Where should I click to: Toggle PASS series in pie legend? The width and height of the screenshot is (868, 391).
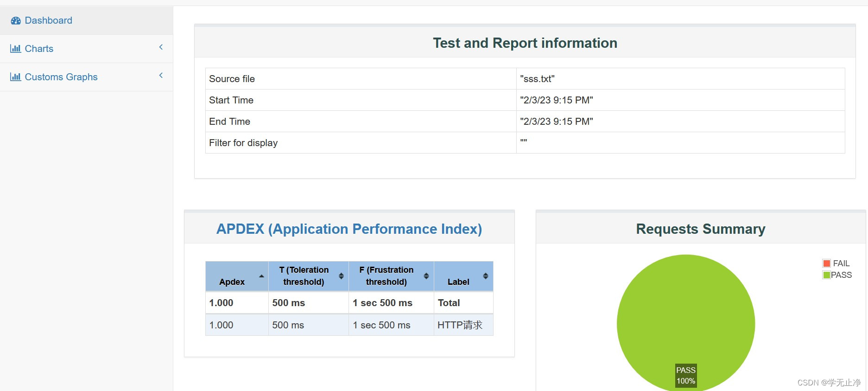coord(841,275)
